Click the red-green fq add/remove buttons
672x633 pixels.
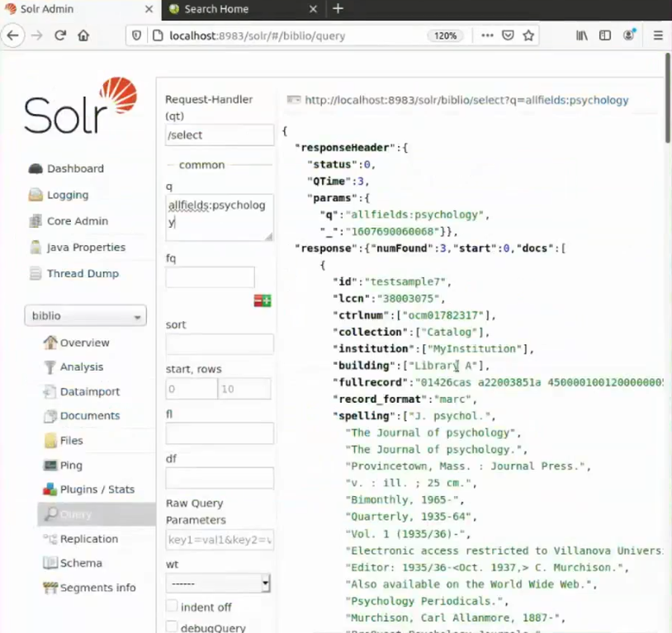click(x=263, y=300)
